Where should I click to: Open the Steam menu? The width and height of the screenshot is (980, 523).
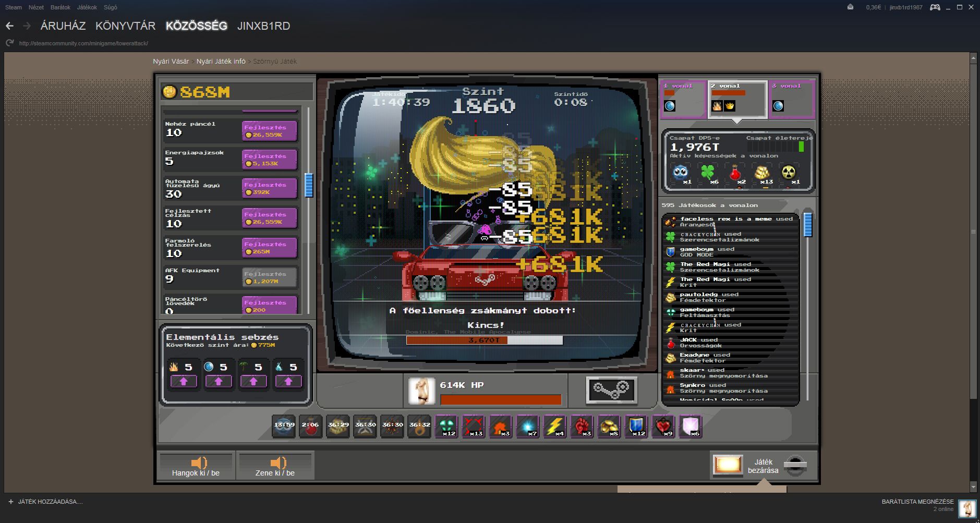click(x=14, y=7)
